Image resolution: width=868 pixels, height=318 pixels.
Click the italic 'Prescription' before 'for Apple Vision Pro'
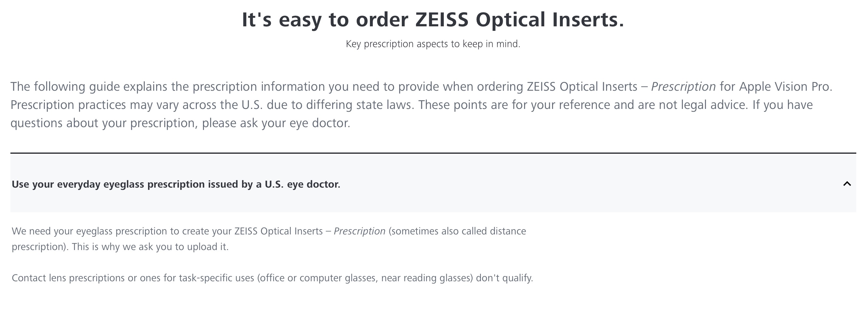683,87
